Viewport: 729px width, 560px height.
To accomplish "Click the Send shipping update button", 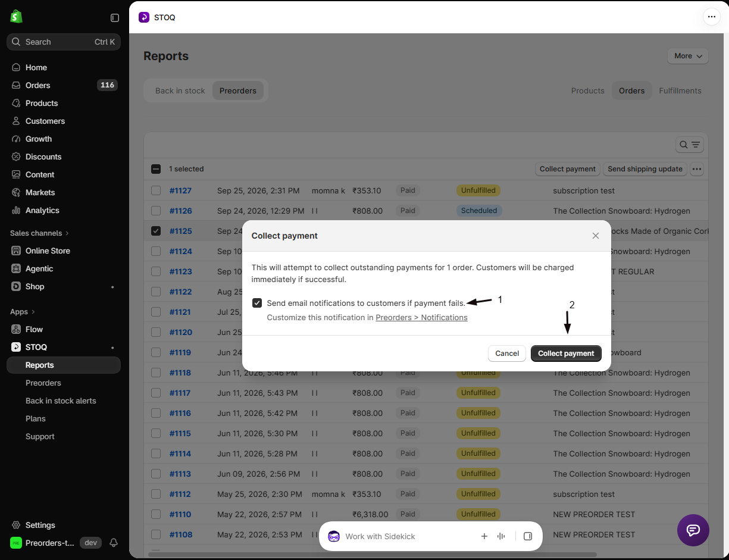I will point(645,169).
